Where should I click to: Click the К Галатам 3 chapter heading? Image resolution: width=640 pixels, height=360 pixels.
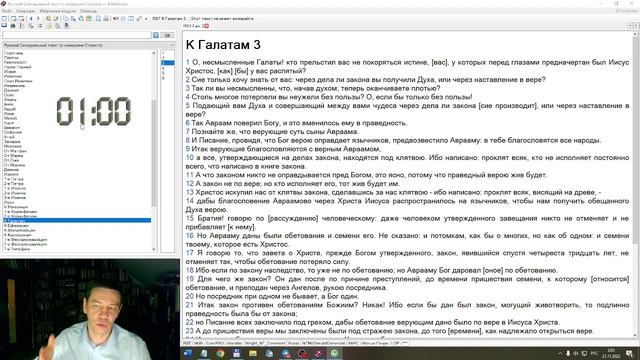(x=223, y=45)
